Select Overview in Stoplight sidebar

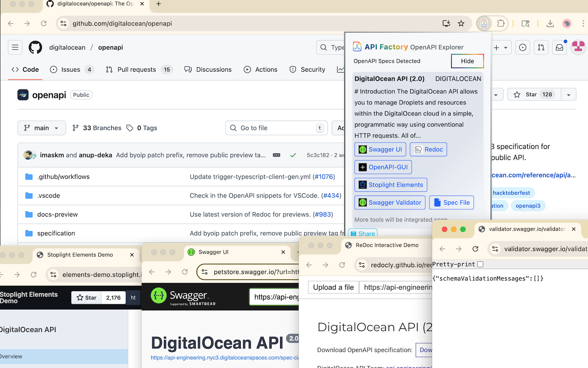pyautogui.click(x=64, y=356)
